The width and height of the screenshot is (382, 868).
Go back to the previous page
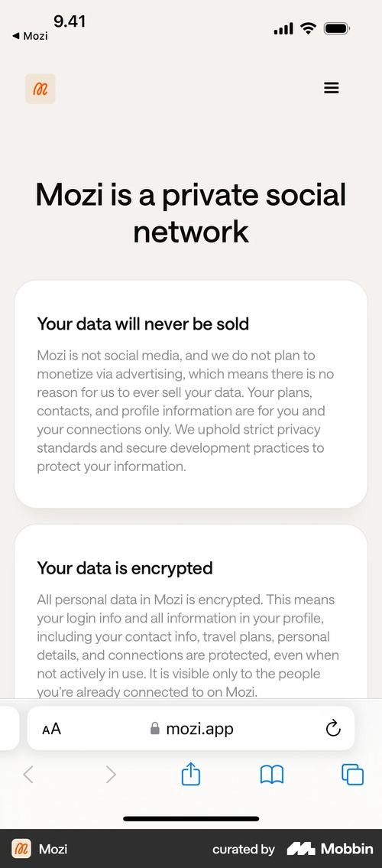[x=28, y=775]
